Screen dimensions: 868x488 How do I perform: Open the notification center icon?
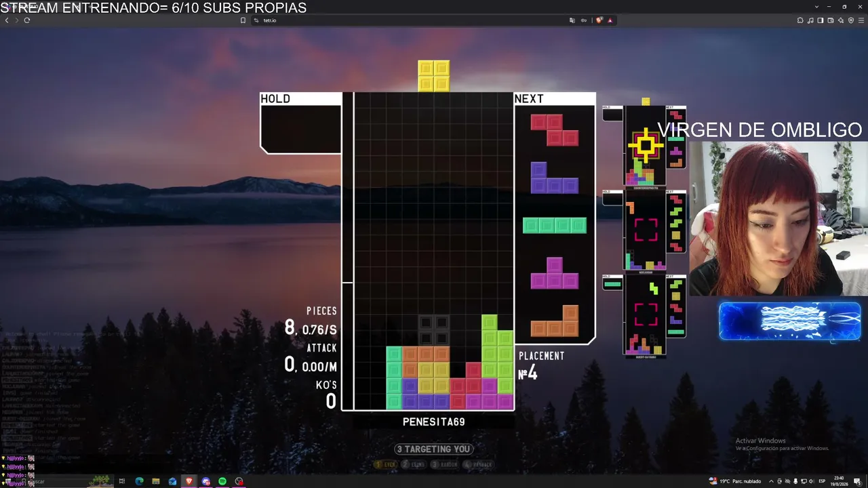click(858, 481)
